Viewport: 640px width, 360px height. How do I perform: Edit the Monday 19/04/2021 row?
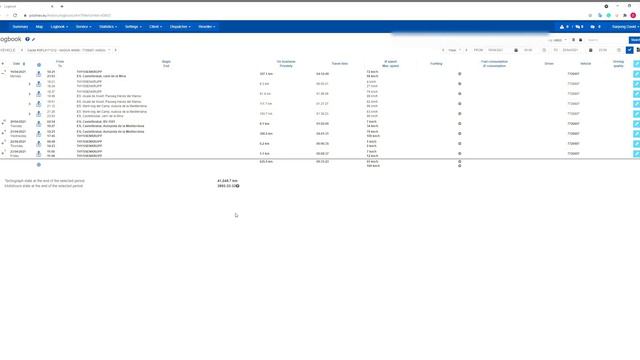(636, 74)
